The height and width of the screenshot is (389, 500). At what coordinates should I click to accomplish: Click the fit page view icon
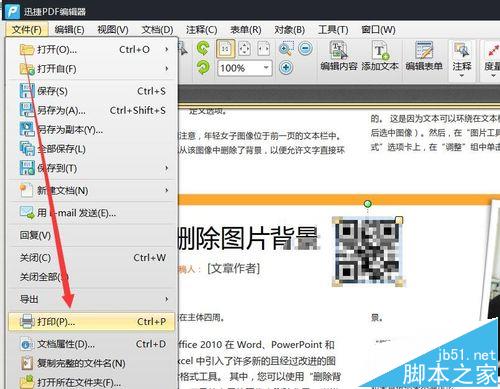pyautogui.click(x=244, y=49)
